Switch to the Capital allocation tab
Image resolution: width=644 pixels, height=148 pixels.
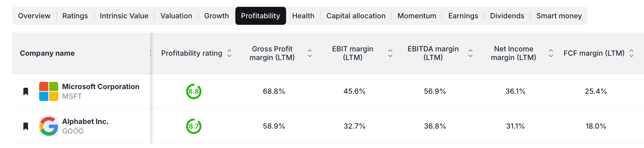coord(356,16)
